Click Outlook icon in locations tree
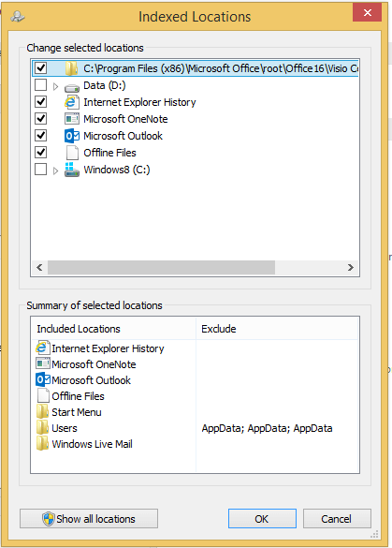The width and height of the screenshot is (392, 548). [x=72, y=136]
